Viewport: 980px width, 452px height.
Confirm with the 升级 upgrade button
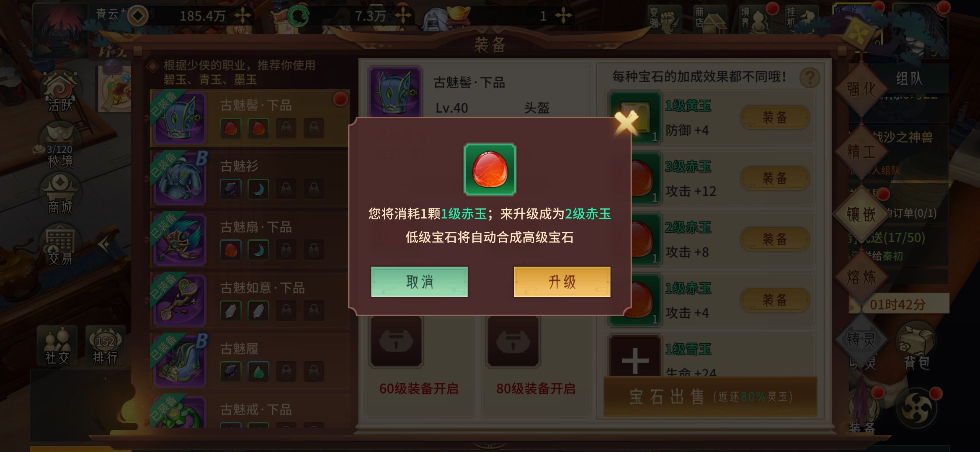click(562, 282)
